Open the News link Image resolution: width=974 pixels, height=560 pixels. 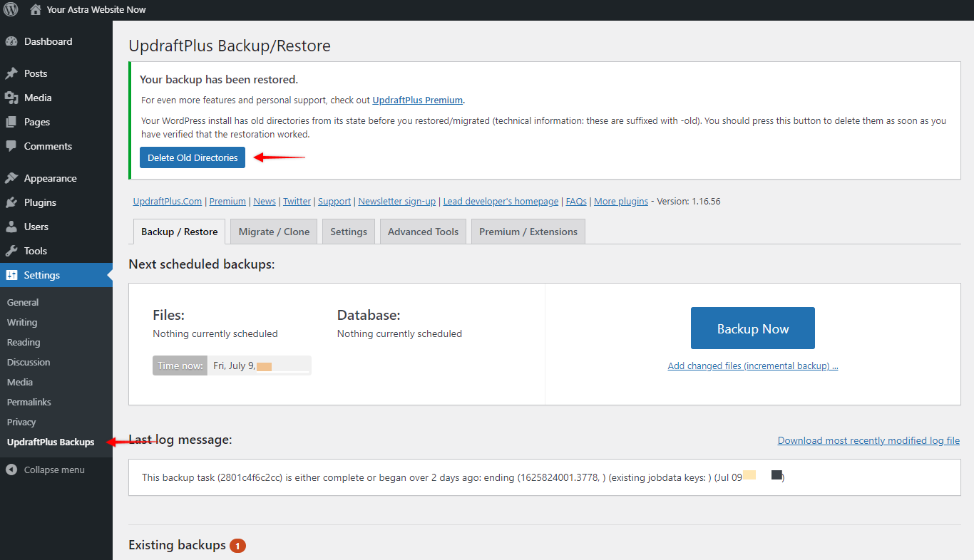pos(265,201)
